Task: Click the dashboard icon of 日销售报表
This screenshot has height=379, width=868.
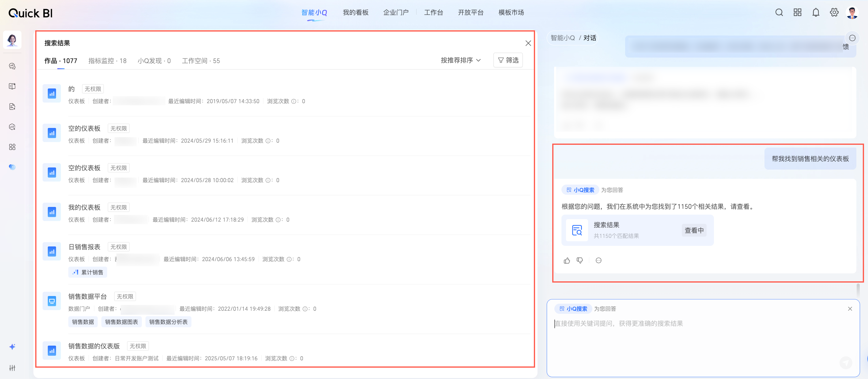Action: coord(52,251)
